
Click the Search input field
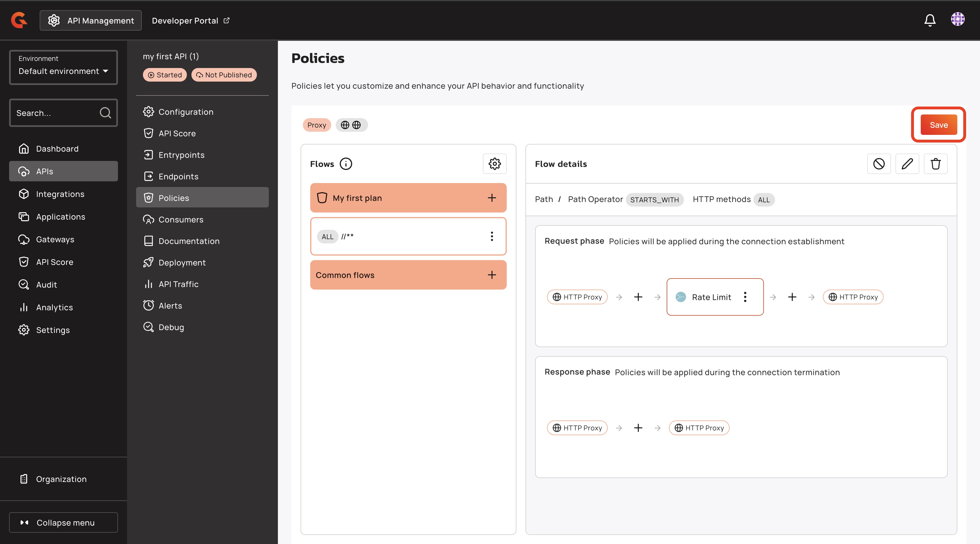click(x=55, y=113)
